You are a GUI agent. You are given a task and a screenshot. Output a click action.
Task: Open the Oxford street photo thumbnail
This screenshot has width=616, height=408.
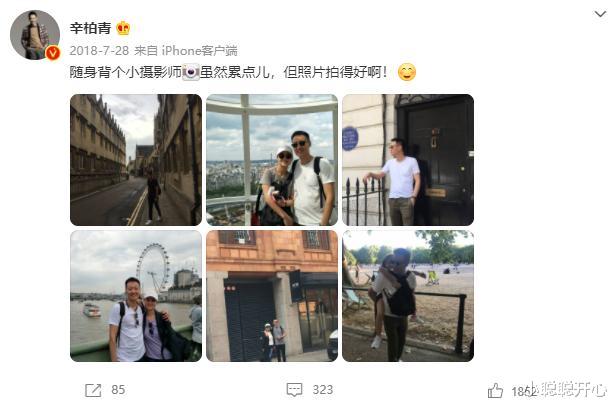pos(136,160)
